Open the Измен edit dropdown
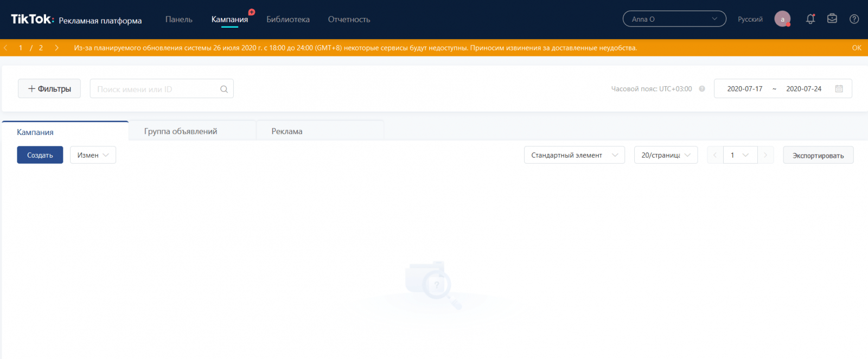The width and height of the screenshot is (868, 359). [x=93, y=155]
